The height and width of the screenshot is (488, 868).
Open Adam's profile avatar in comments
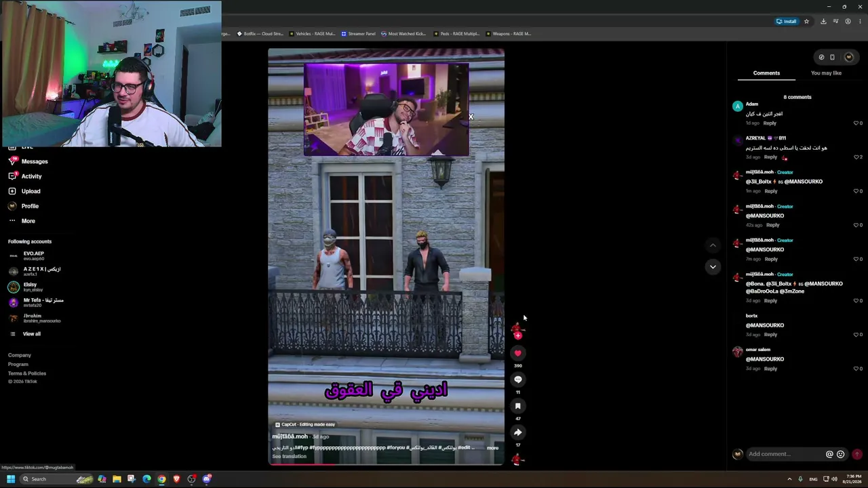[x=738, y=106]
